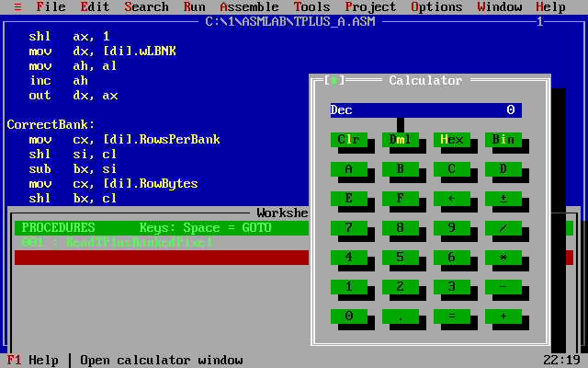Click the line 'inc ah'
The image size is (588, 368).
pos(59,81)
